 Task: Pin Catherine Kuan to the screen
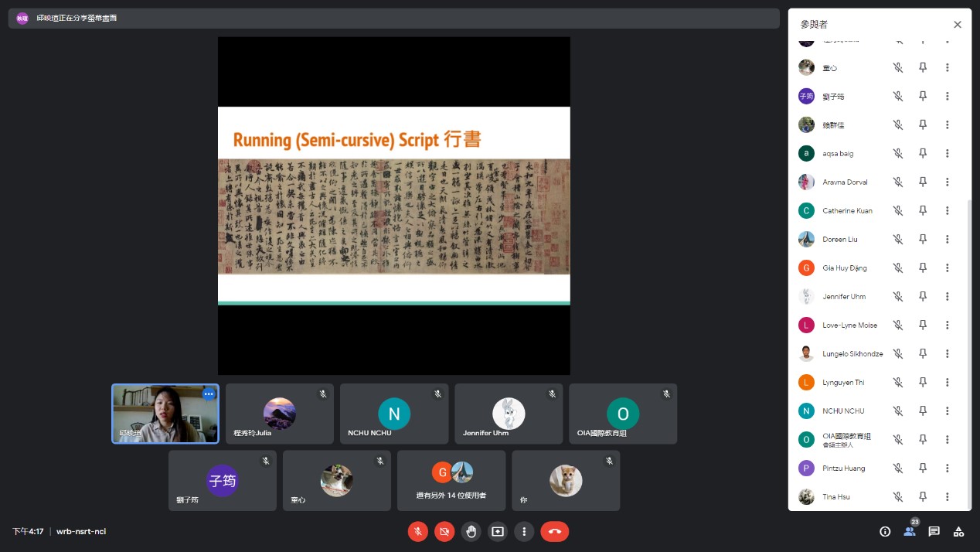pos(923,210)
